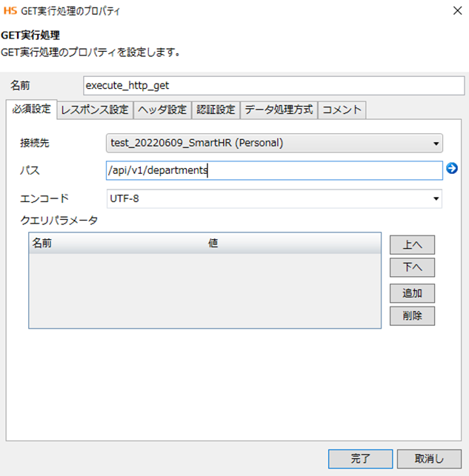This screenshot has height=476, width=469.
Task: Click 追加 to add a query parameter
Action: click(412, 293)
